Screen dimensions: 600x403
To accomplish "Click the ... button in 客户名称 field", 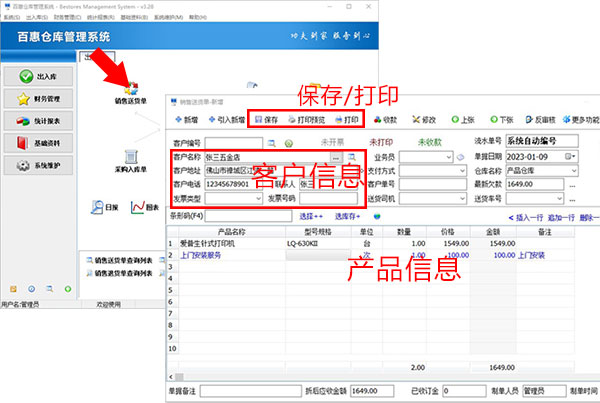I will [336, 157].
